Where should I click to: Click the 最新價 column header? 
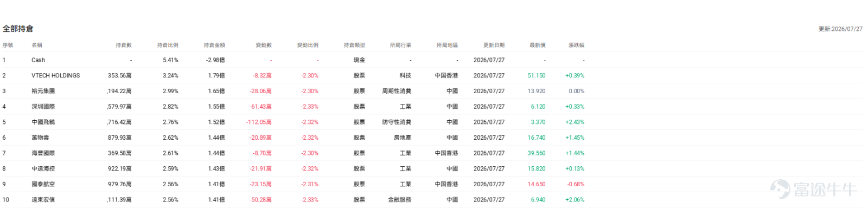538,45
